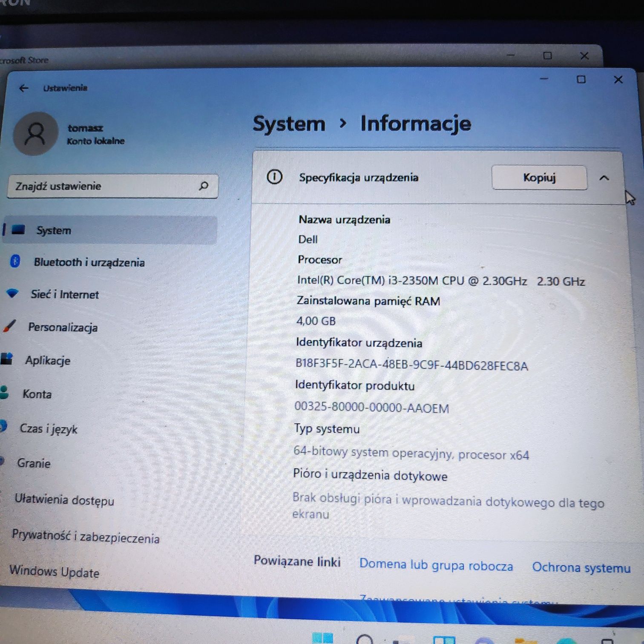Maximize the Ustawienia window

tap(581, 79)
